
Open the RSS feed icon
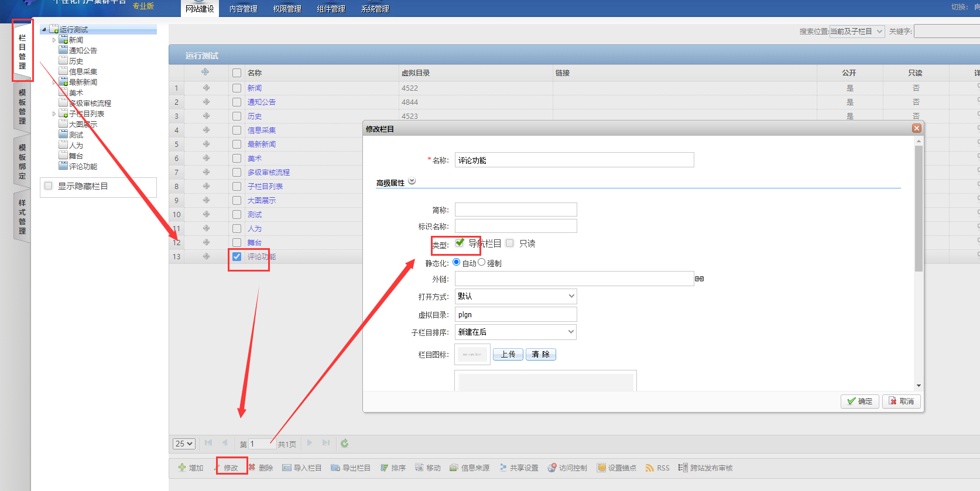pyautogui.click(x=650, y=468)
